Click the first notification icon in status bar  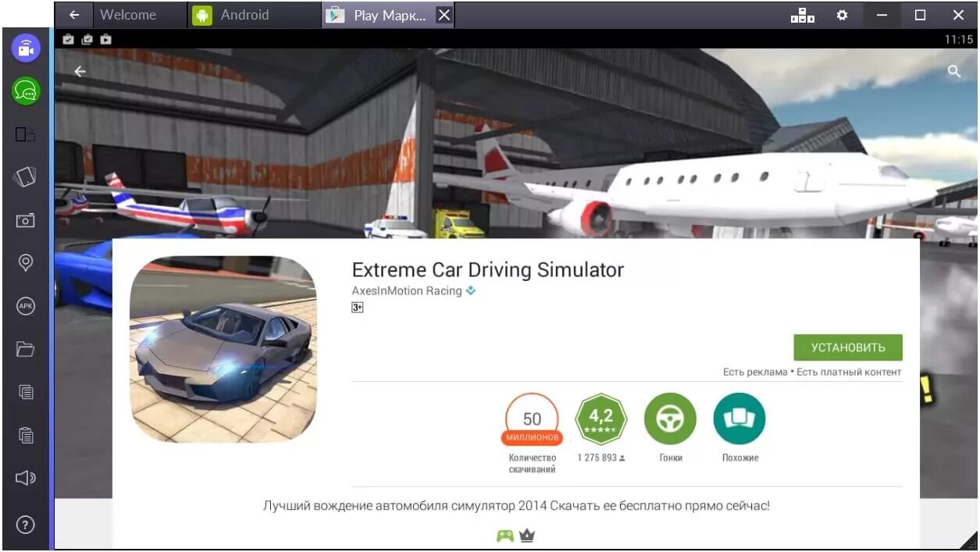click(x=69, y=39)
